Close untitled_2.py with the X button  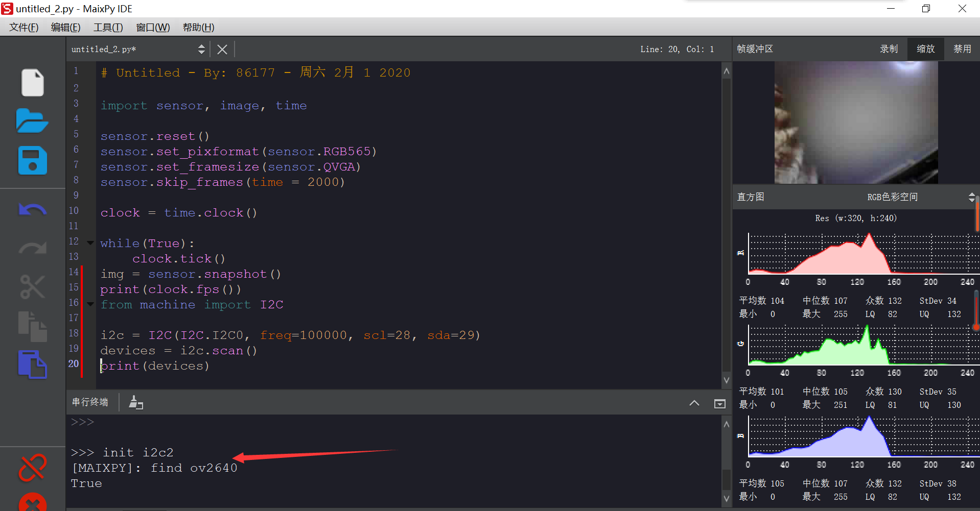[x=222, y=48]
